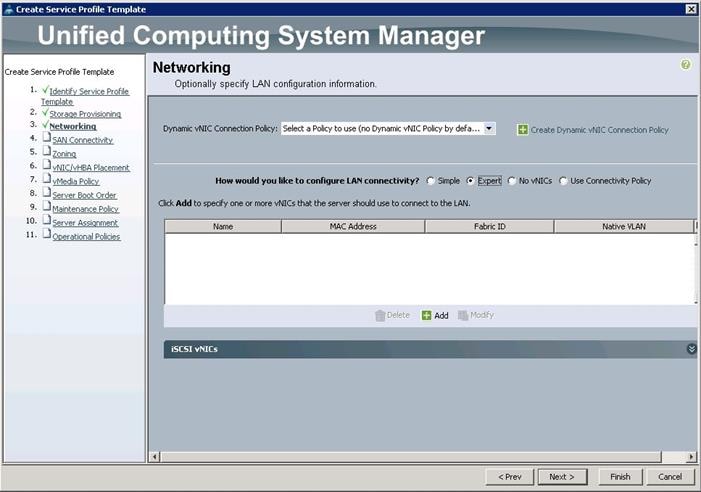Jump to SAN Connectivity step
This screenshot has height=492, width=701.
83,140
